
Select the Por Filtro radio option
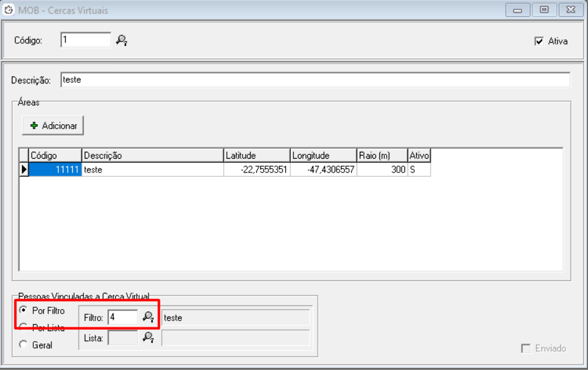23,310
